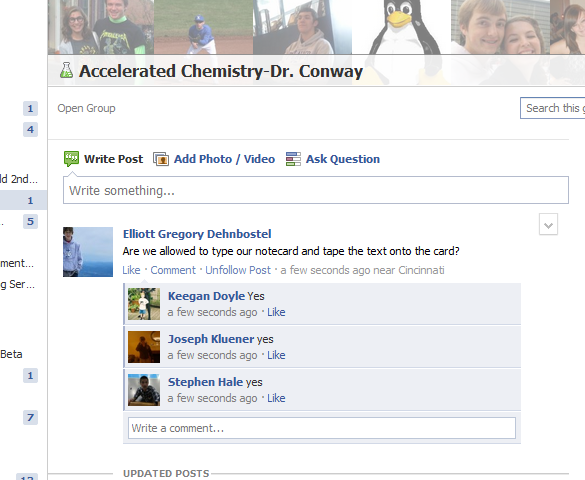Select the Ask Question tab
This screenshot has width=585, height=480.
pos(343,159)
